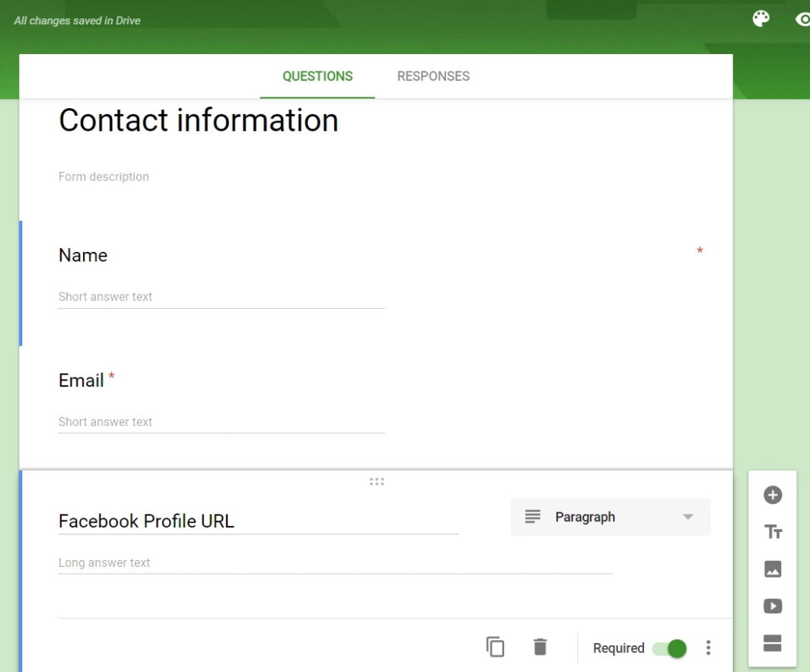
Task: Add a new question with plus icon
Action: point(772,495)
